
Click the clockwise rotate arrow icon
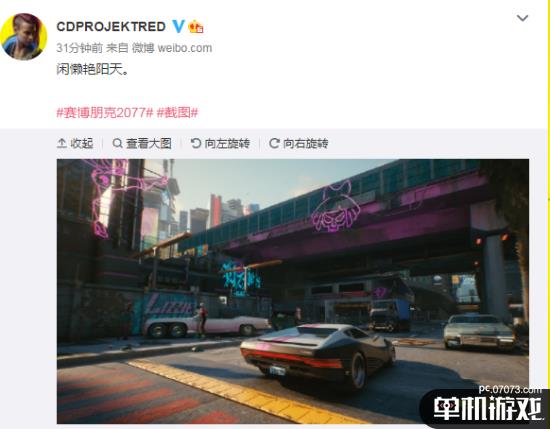pyautogui.click(x=274, y=143)
